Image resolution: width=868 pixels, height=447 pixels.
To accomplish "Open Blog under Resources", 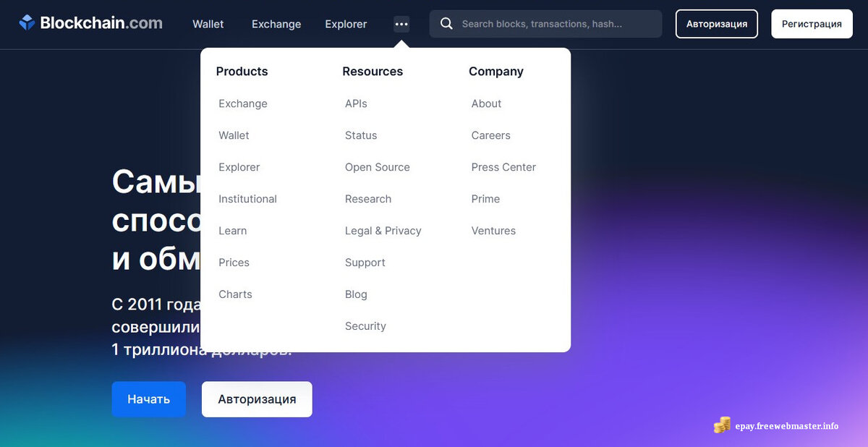I will 356,294.
